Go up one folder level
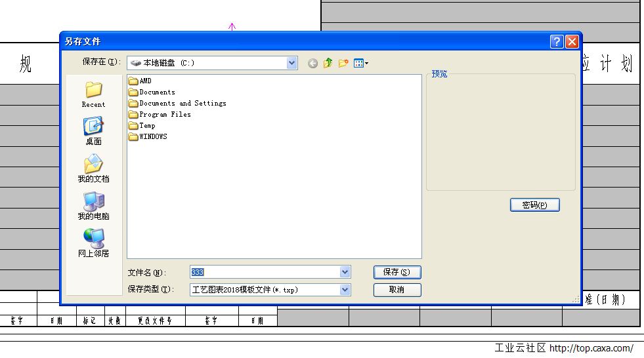 328,64
